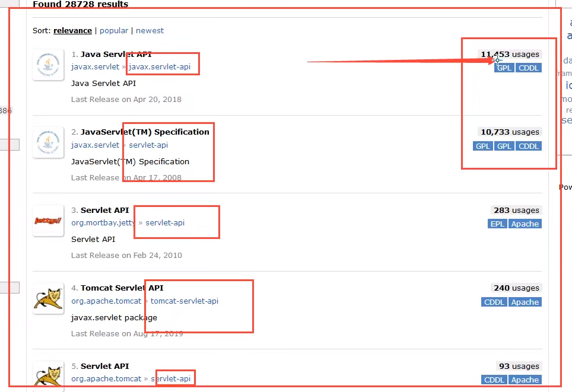The image size is (572, 392).
Task: Click 'javax.servlet package' description text
Action: [114, 318]
